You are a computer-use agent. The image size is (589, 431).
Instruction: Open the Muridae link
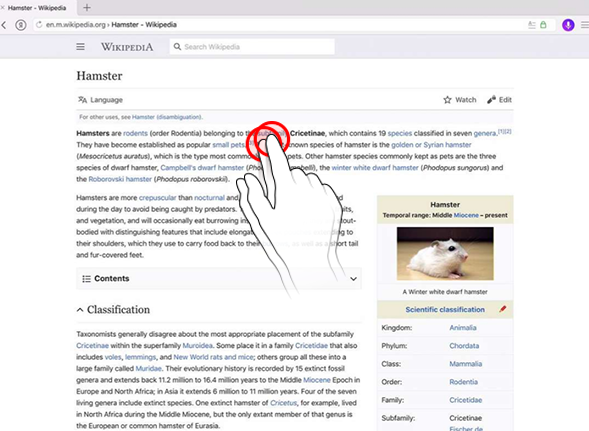(x=148, y=369)
